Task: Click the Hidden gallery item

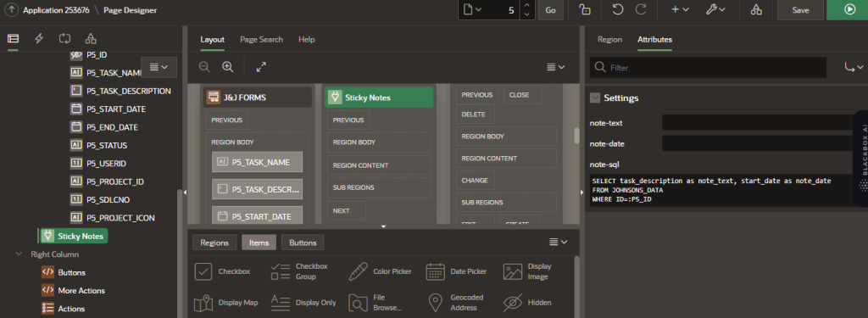Action: 527,303
